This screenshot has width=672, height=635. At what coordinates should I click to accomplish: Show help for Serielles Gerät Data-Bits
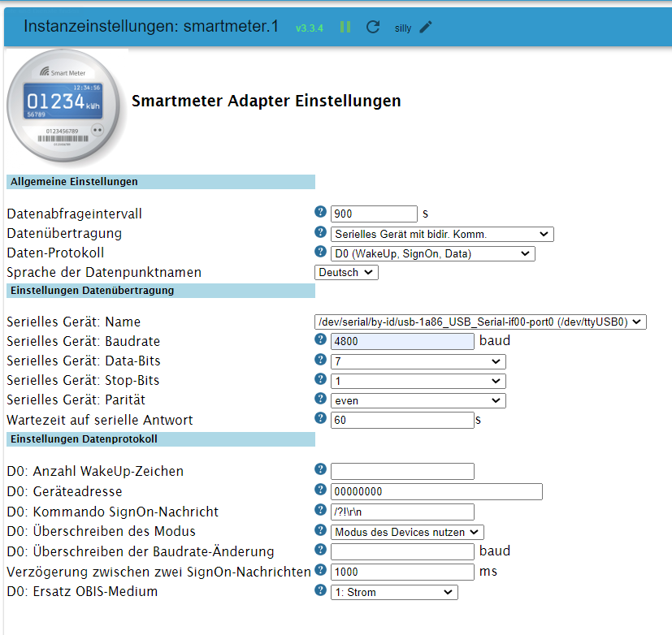coord(320,359)
